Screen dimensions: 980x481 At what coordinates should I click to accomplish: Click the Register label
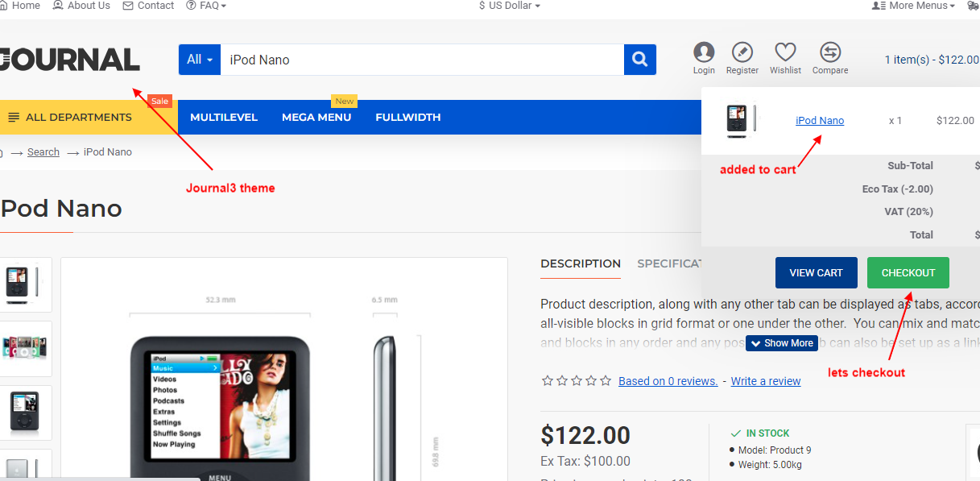(x=742, y=71)
